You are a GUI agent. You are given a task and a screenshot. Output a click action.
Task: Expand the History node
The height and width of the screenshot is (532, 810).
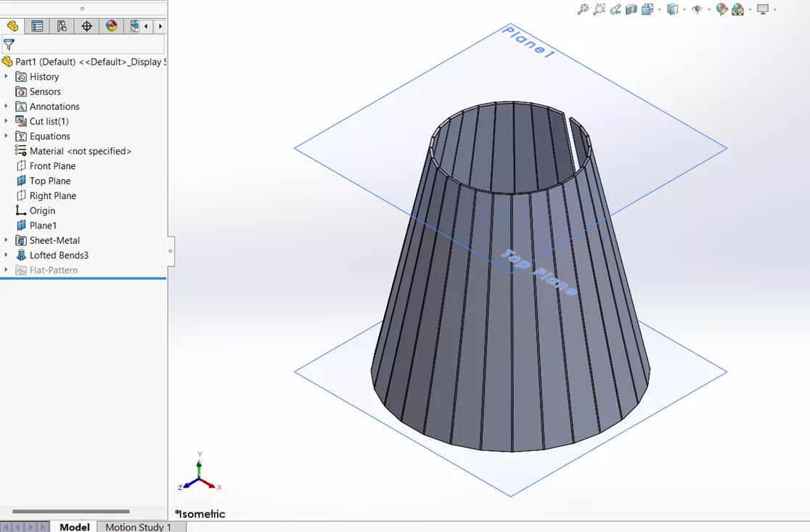coord(7,76)
